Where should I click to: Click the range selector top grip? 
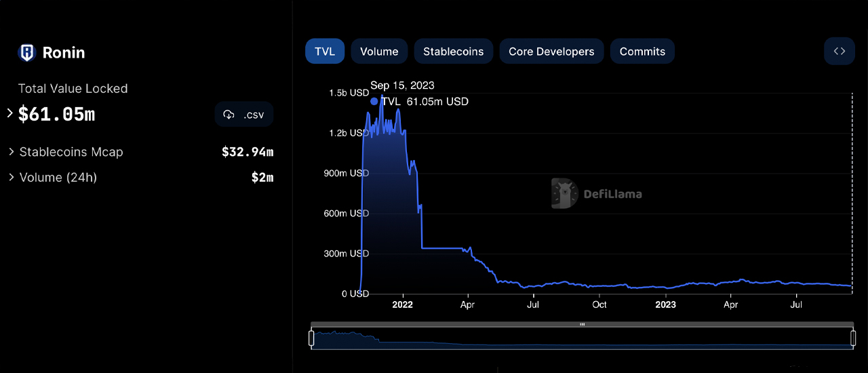tap(582, 324)
